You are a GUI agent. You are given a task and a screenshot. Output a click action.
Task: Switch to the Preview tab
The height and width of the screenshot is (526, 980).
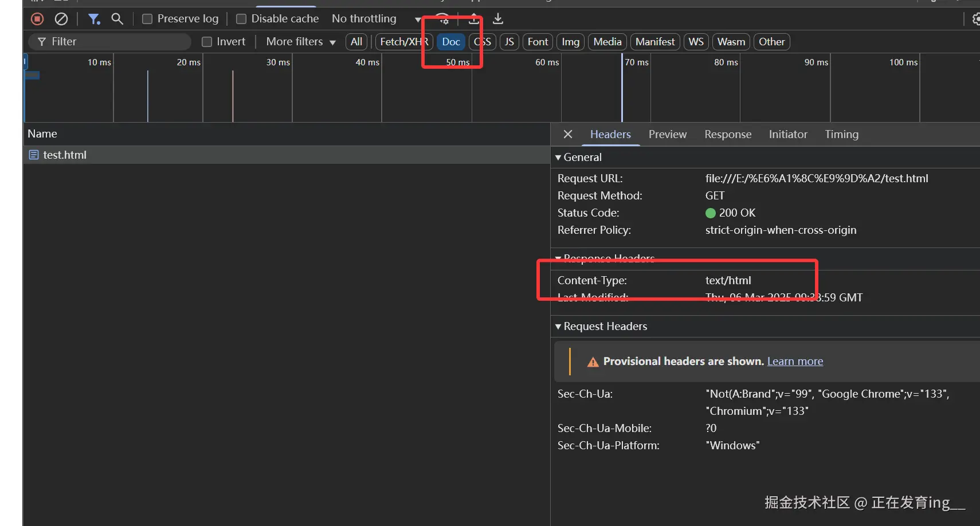[x=667, y=134]
